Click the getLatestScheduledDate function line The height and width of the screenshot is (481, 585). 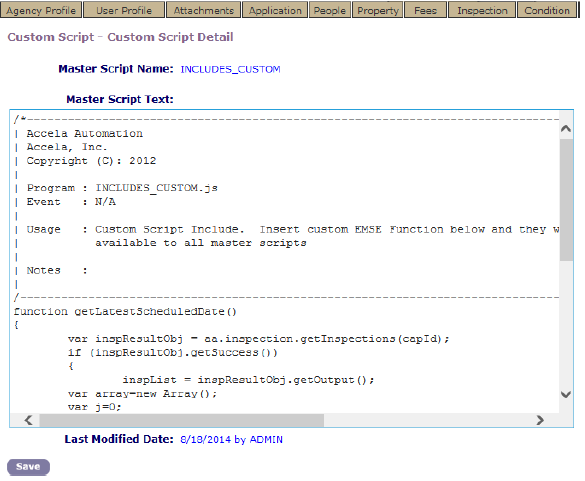125,311
